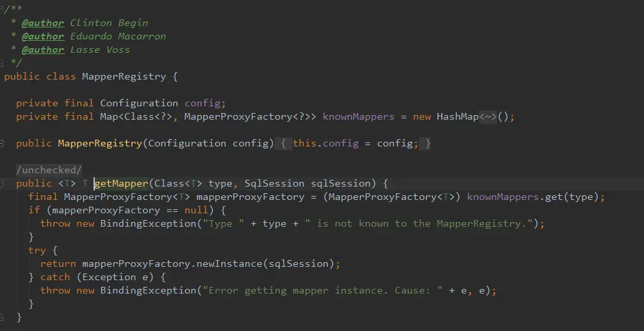Click throw keyword on the Type error line
Screen dimensions: 644x331
click(55, 224)
